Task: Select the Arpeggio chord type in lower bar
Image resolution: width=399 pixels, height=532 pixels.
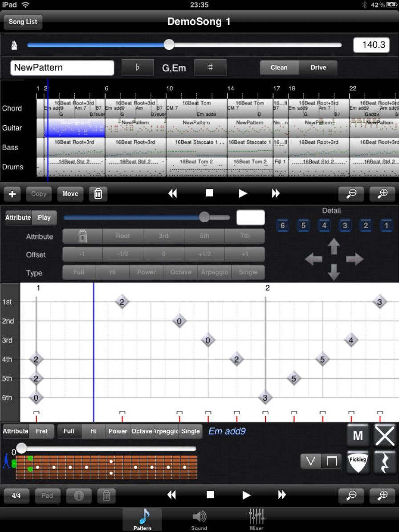Action: pos(166,431)
